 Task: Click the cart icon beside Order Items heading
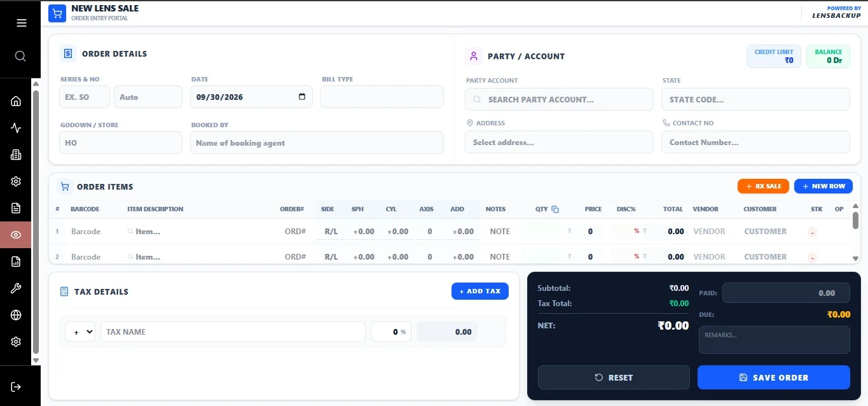coord(64,187)
